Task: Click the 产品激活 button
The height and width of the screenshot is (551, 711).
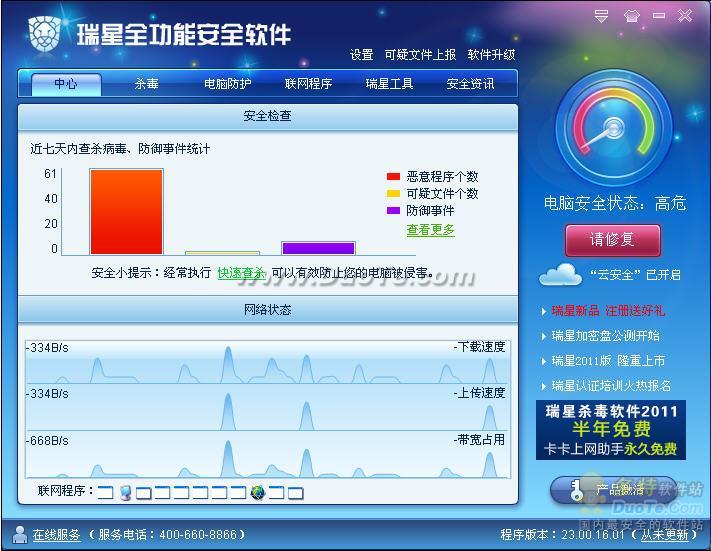Action: (614, 490)
